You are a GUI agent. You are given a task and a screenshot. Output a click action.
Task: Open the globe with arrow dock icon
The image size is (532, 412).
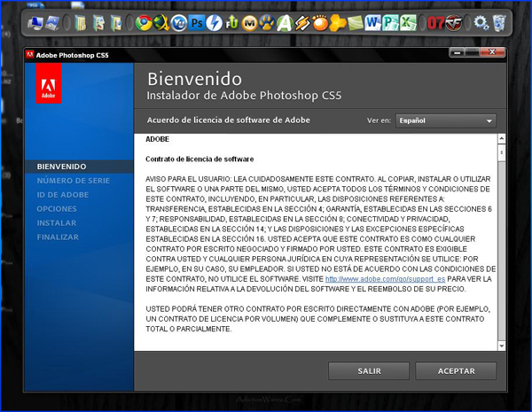click(x=161, y=23)
